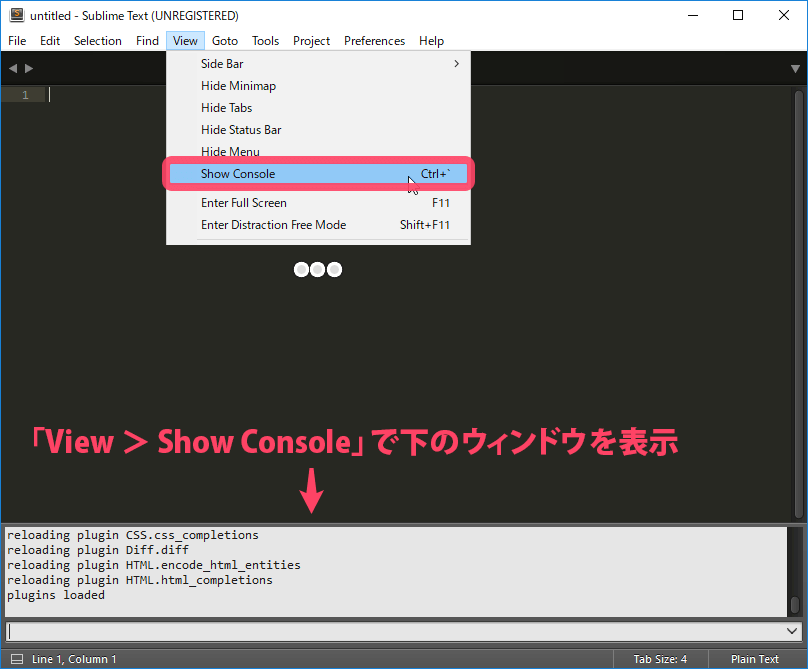Click the previous tab left arrow
808x669 pixels.
pyautogui.click(x=13, y=68)
